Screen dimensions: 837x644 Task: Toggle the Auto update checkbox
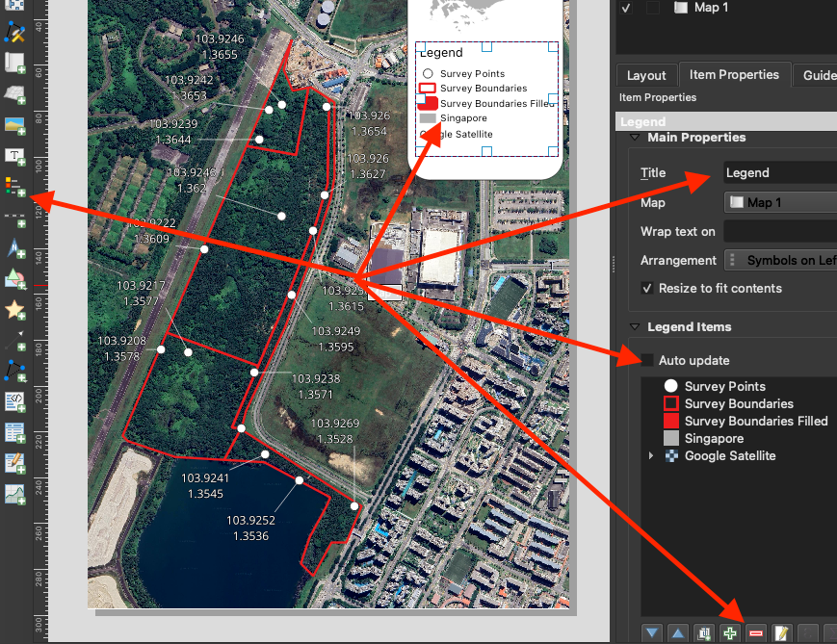(x=647, y=360)
